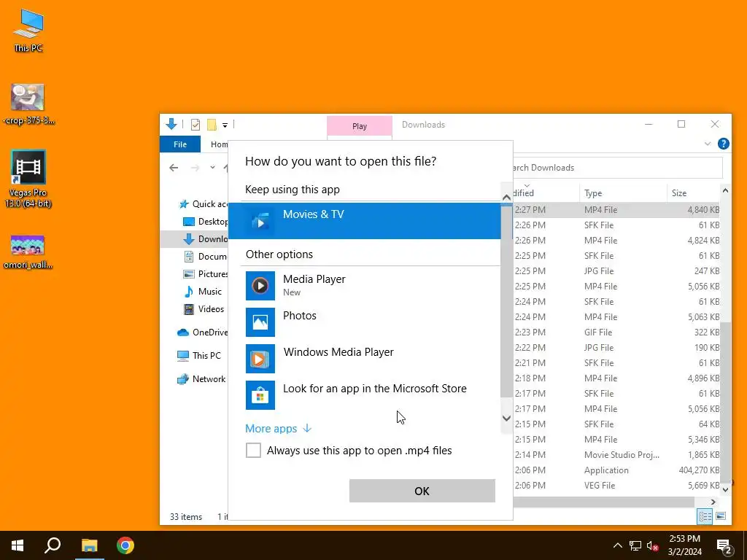
Task: Launch Google Chrome from the taskbar
Action: [125, 545]
